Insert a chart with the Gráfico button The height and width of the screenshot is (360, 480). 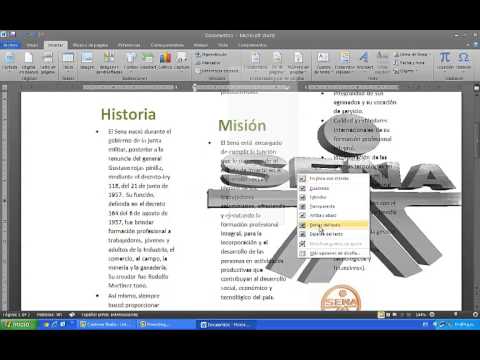[165, 62]
